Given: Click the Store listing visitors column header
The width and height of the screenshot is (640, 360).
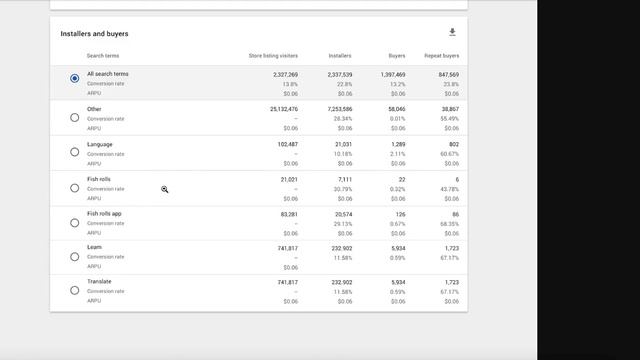Looking at the screenshot, I should point(273,56).
